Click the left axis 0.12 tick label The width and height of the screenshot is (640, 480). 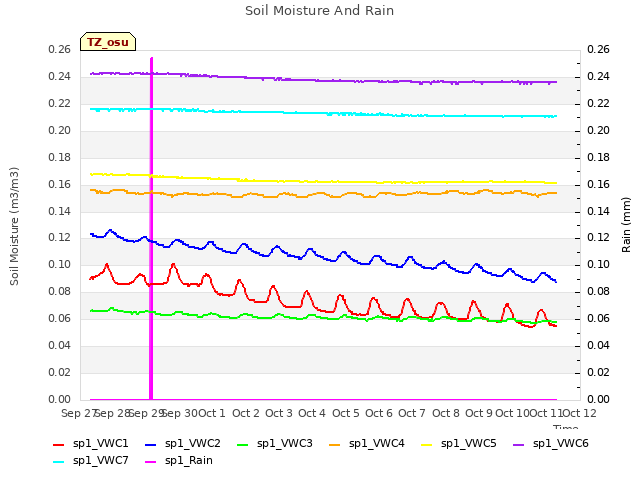60,238
